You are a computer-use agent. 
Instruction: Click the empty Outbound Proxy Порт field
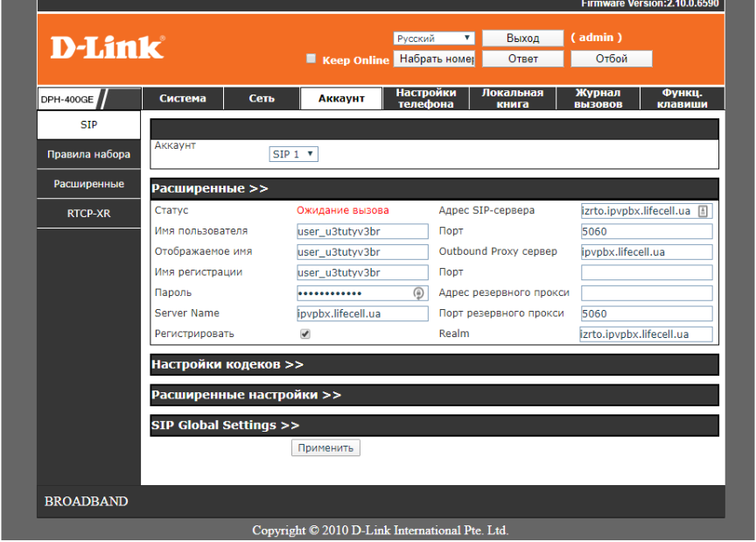647,272
